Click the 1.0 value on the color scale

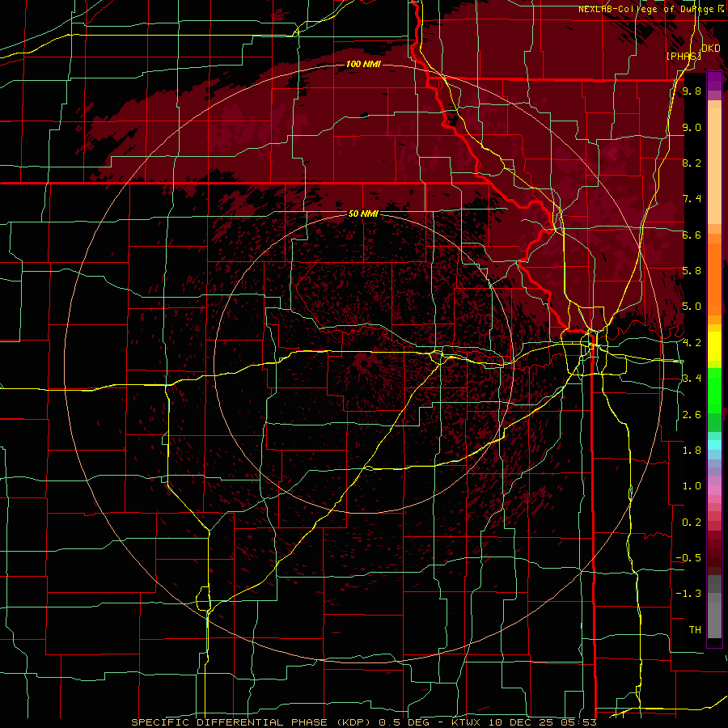click(692, 486)
